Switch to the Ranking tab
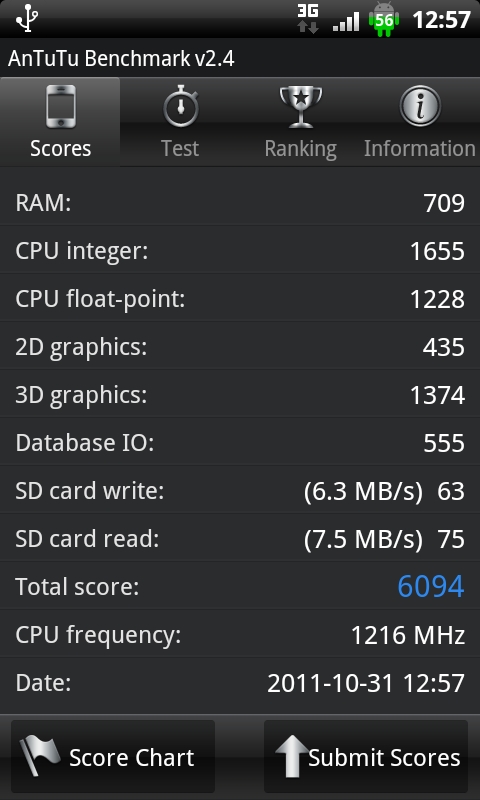This screenshot has height=800, width=480. (x=300, y=121)
